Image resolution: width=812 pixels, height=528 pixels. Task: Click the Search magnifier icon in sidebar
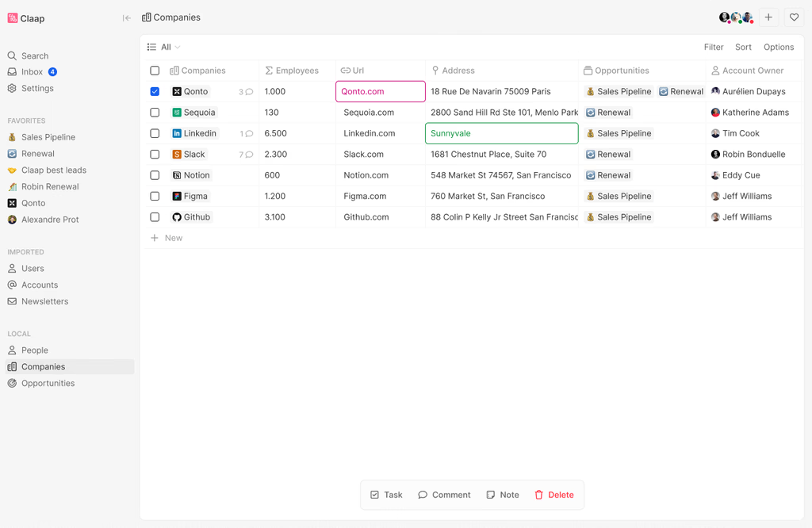click(x=12, y=56)
